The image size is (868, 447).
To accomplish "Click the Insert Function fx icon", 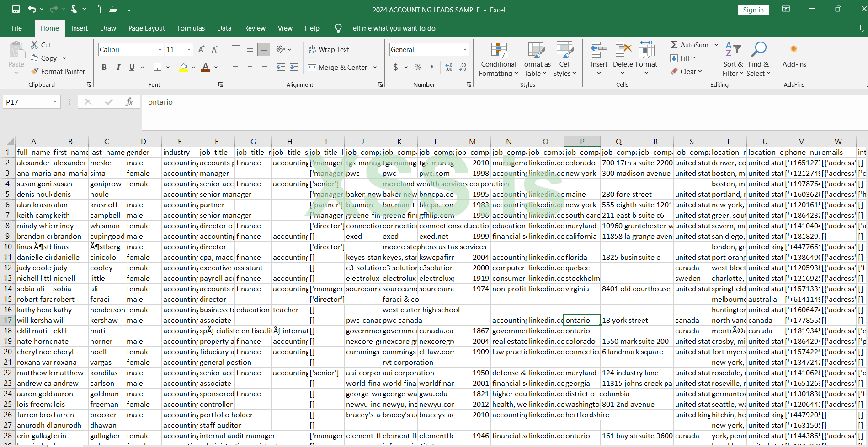I will 129,102.
